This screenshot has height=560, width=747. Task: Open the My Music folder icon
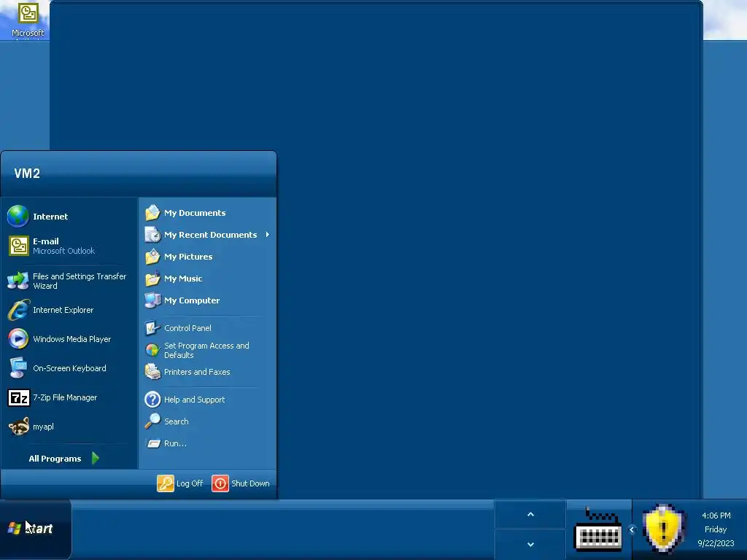[152, 279]
